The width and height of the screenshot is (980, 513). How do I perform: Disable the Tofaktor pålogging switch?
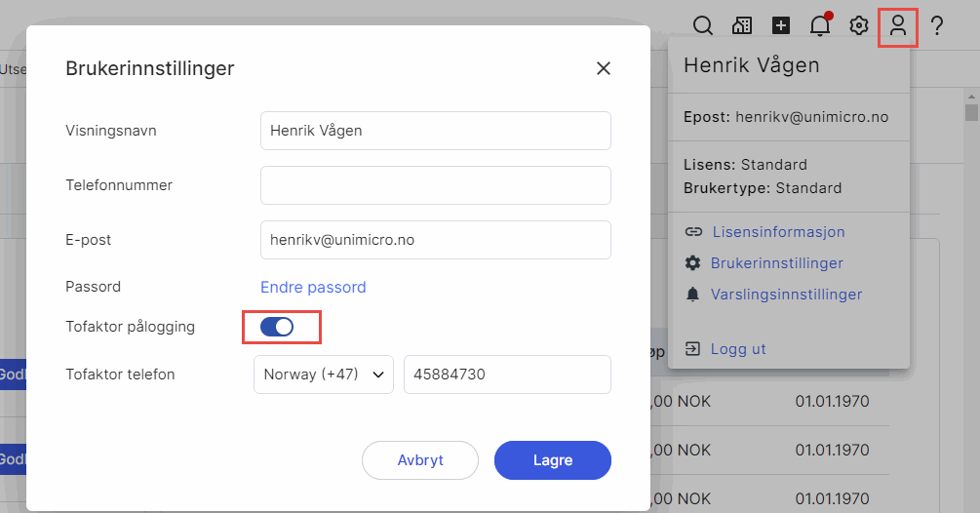tap(277, 328)
